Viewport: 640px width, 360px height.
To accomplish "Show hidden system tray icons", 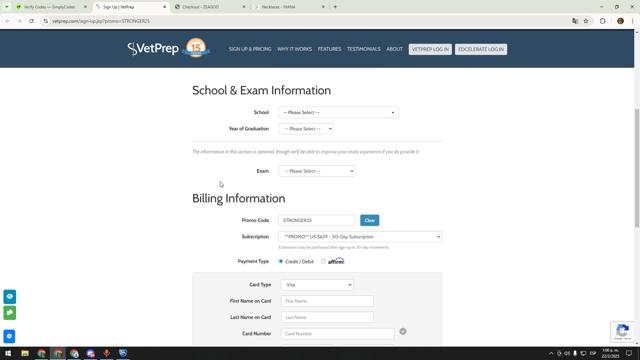I will tap(551, 353).
